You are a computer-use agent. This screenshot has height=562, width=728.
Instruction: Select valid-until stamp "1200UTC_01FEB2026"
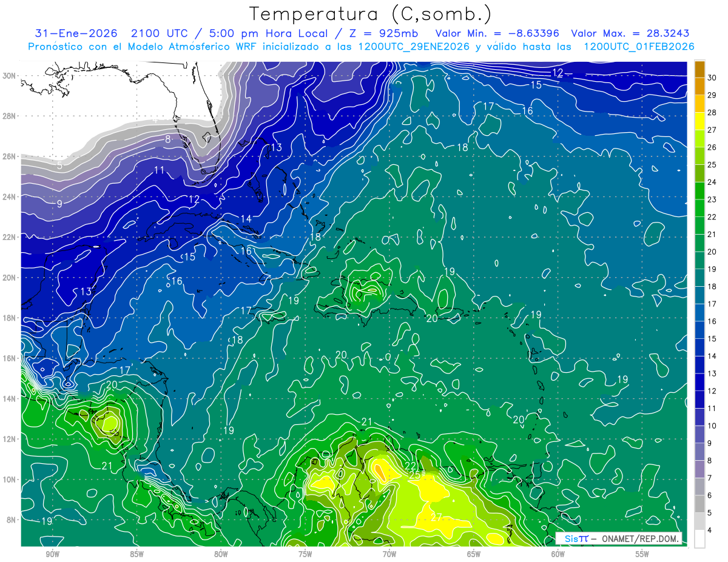tap(639, 47)
